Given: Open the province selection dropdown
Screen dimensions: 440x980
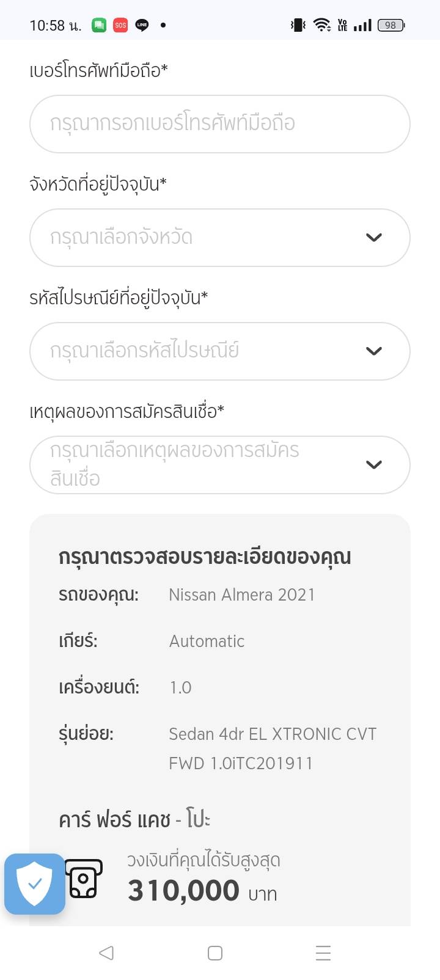Looking at the screenshot, I should tap(219, 238).
